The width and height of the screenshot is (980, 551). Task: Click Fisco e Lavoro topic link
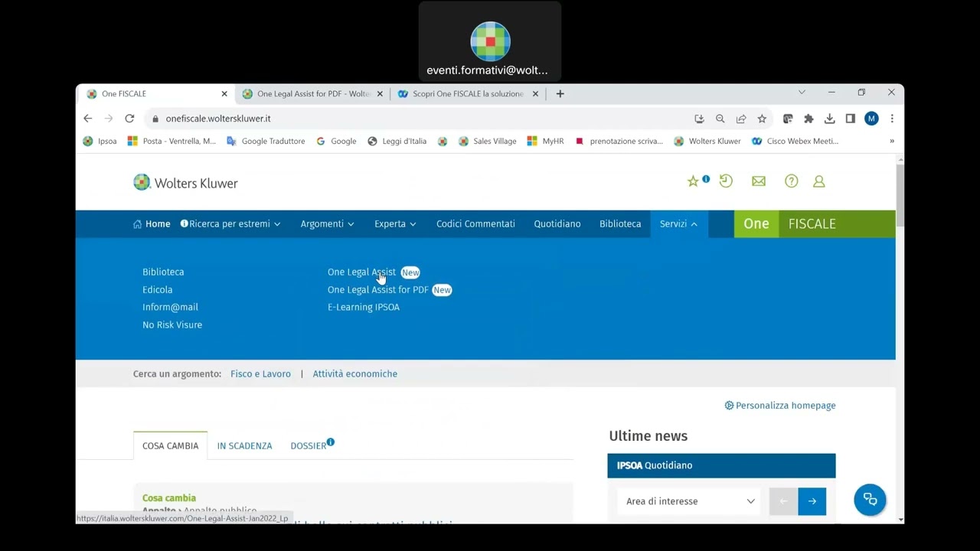click(x=260, y=373)
